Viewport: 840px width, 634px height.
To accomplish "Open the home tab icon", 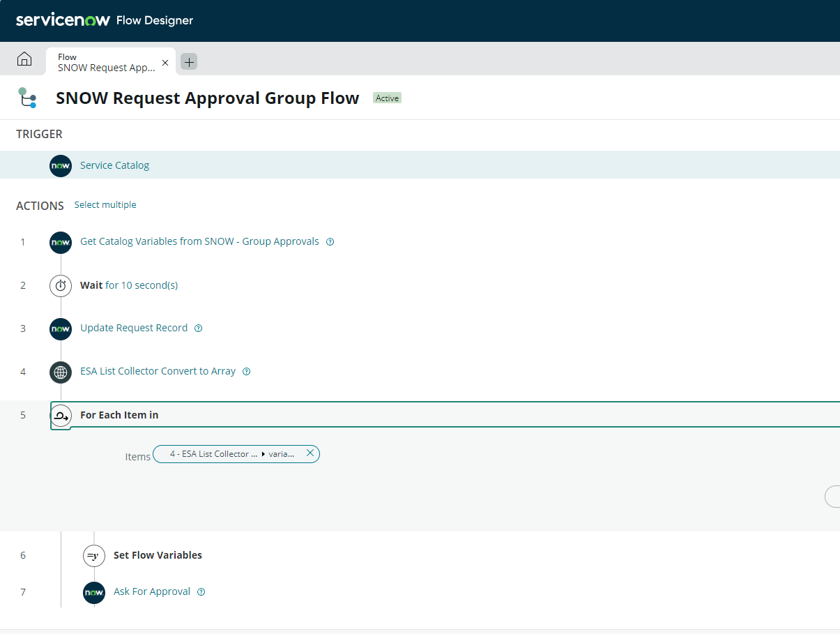I will pos(24,59).
